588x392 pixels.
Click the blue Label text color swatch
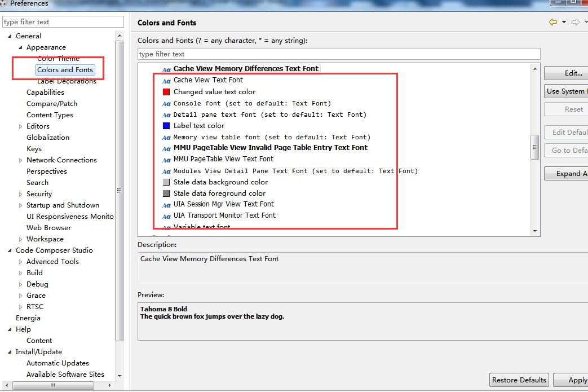click(166, 126)
